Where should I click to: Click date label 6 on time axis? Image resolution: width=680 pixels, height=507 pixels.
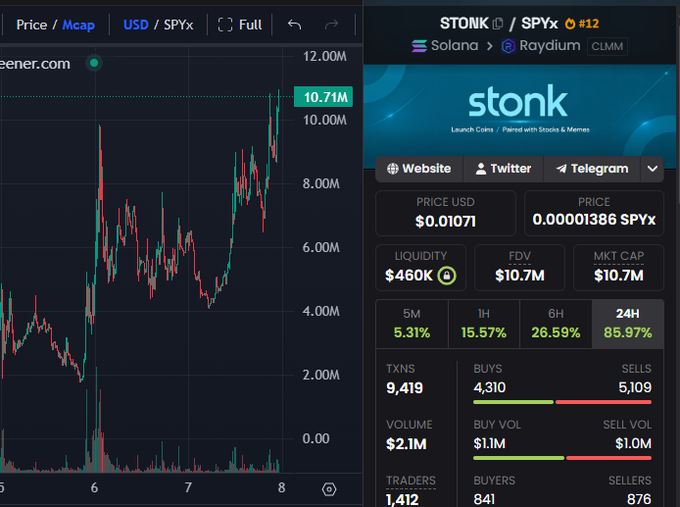click(x=94, y=487)
